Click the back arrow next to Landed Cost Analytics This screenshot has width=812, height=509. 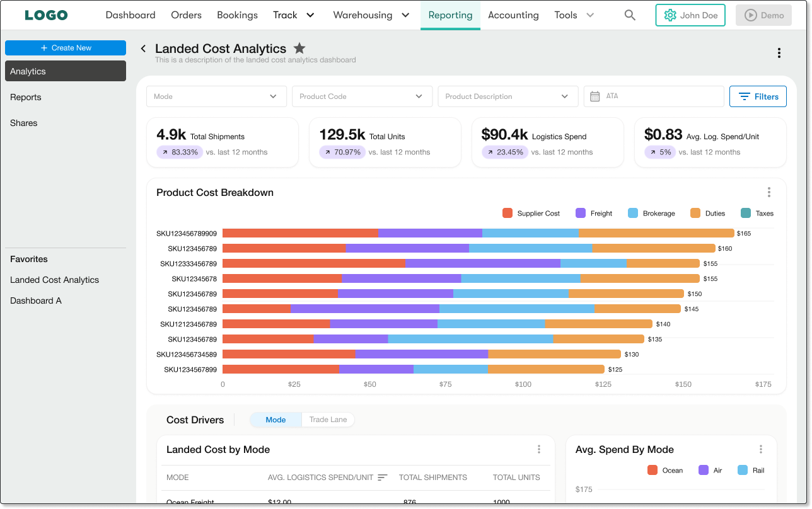(x=142, y=48)
